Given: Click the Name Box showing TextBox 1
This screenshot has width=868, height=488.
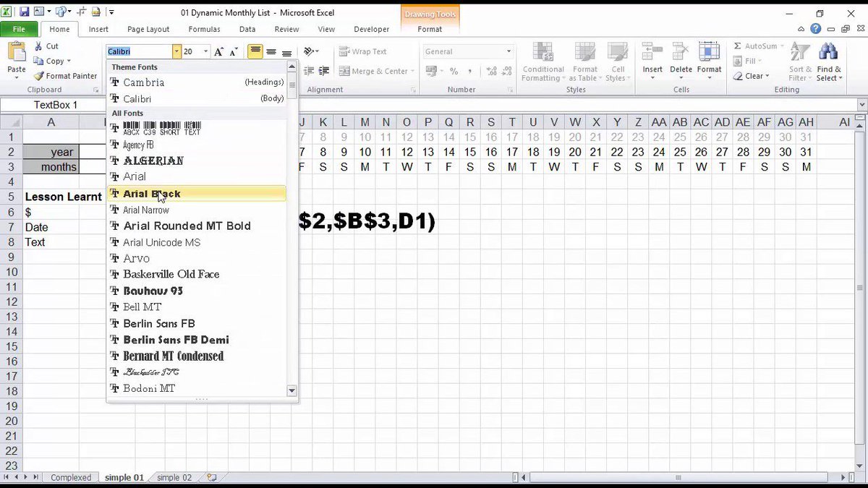Looking at the screenshot, I should (x=55, y=105).
